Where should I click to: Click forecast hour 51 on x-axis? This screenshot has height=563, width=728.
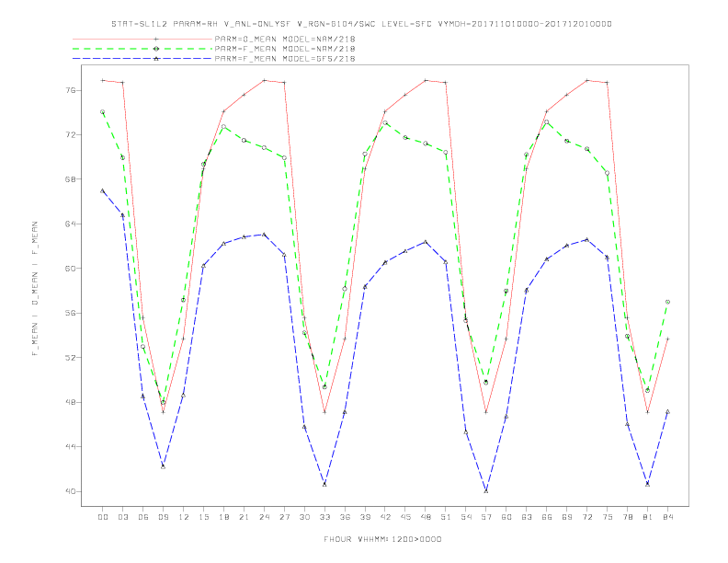tap(446, 517)
